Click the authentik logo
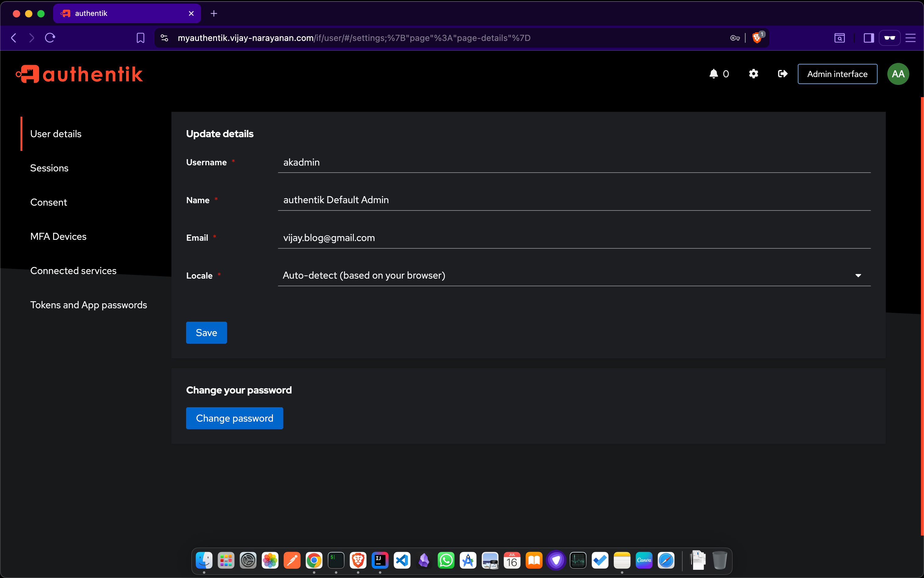The image size is (924, 578). [x=79, y=74]
